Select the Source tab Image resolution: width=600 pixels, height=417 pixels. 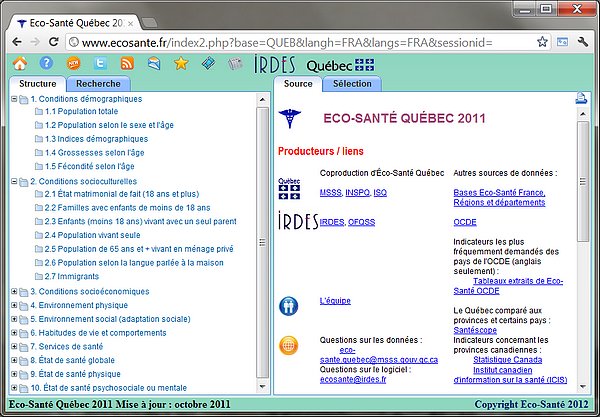coord(298,84)
